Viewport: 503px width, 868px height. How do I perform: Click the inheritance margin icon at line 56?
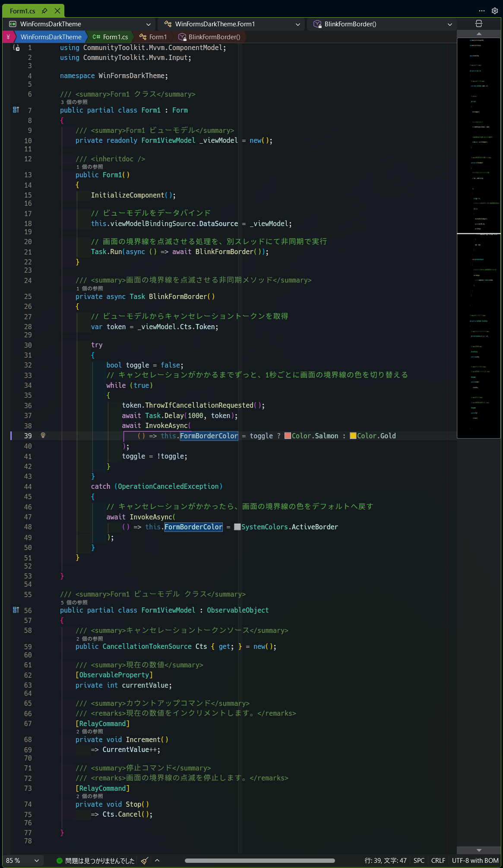[16, 610]
